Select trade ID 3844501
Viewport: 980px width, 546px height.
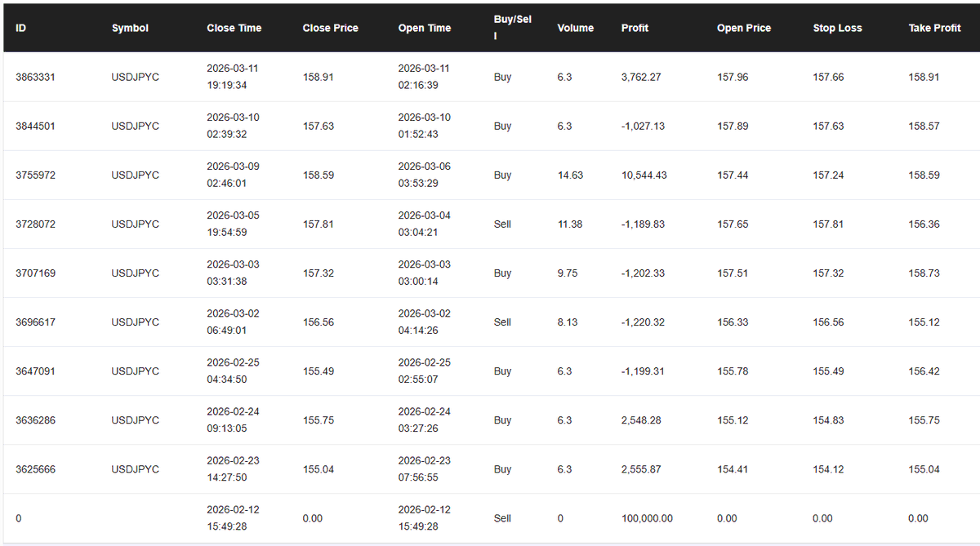tap(35, 126)
